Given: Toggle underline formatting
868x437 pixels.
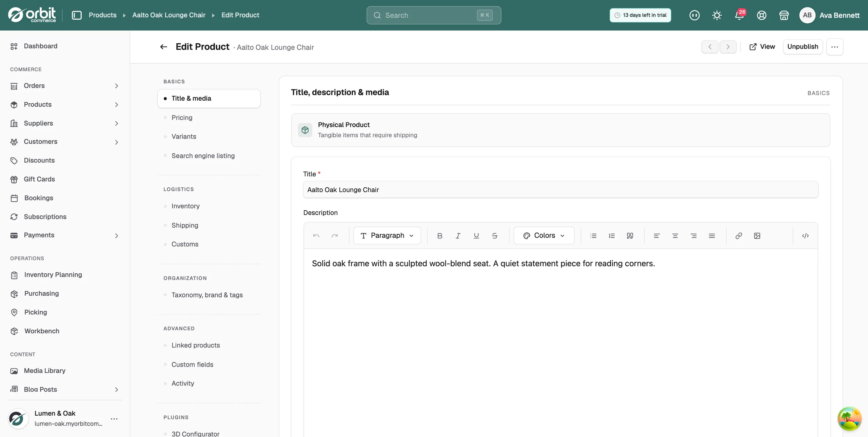Looking at the screenshot, I should (x=476, y=236).
